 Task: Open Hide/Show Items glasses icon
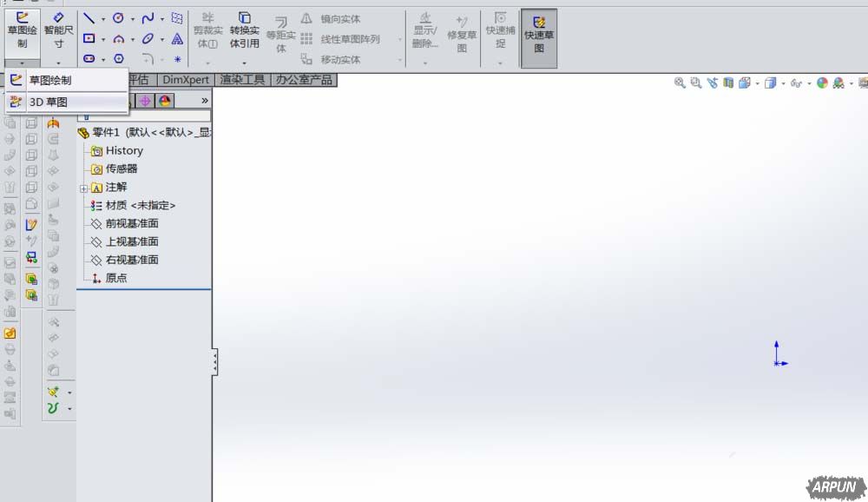click(x=796, y=83)
